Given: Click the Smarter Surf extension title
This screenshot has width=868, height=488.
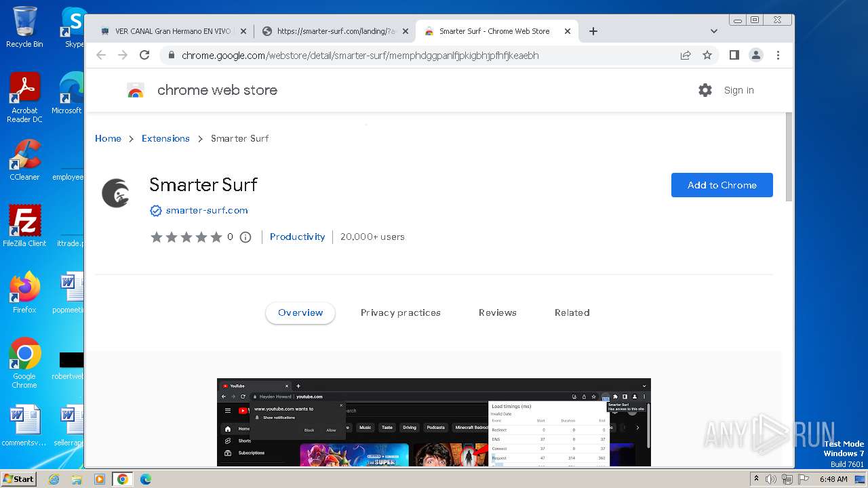Looking at the screenshot, I should click(x=203, y=185).
